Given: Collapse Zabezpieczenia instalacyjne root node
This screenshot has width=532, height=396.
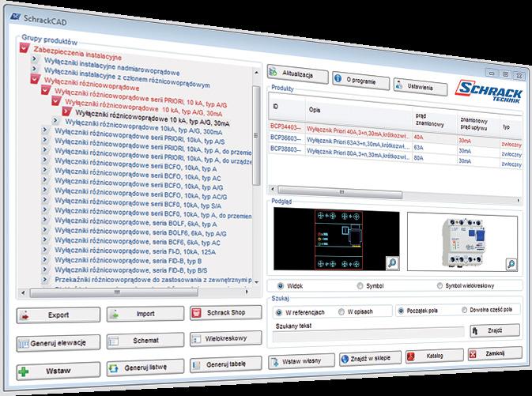Looking at the screenshot, I should 25,48.
